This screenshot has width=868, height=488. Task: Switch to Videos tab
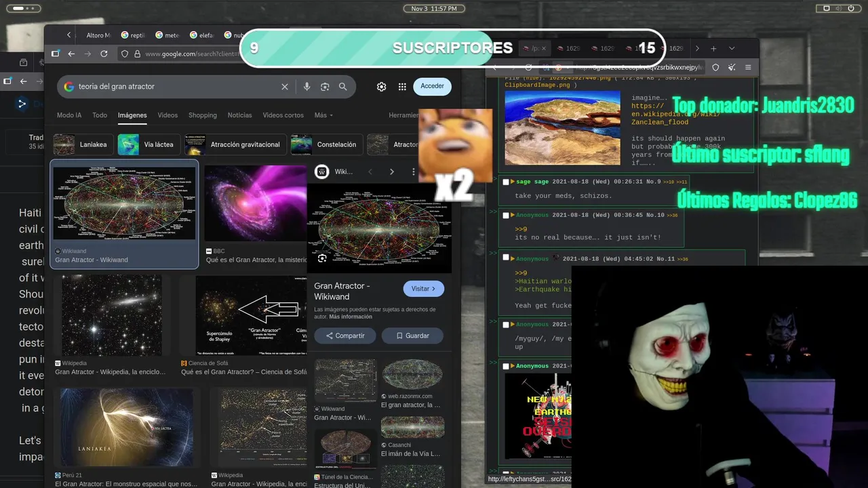[x=167, y=115]
